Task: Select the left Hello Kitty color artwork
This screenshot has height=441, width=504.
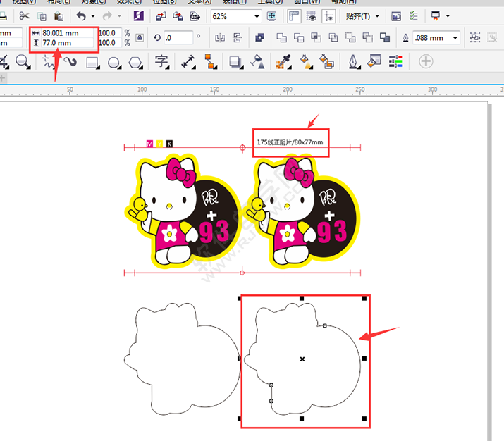Action: 183,211
